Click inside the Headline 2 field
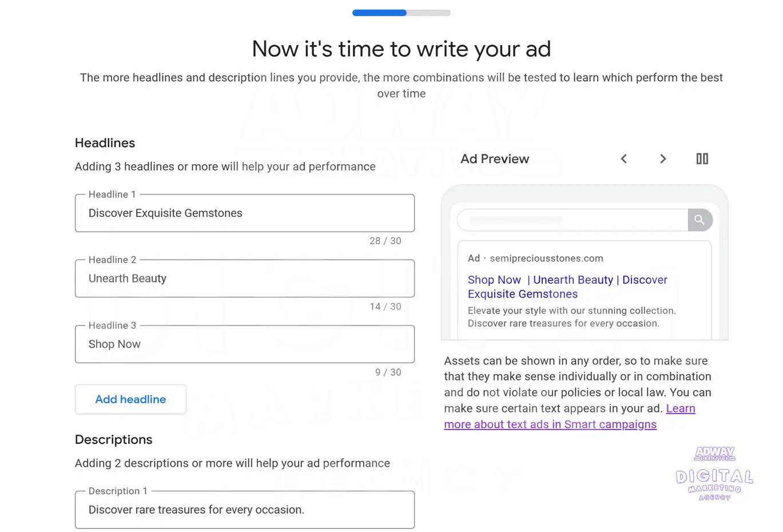Screen dimensions: 783x532 tap(245, 279)
